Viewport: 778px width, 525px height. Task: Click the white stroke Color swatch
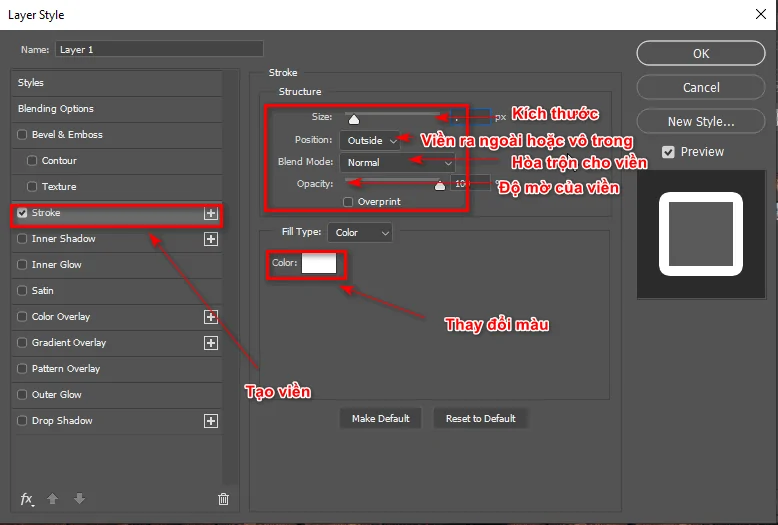pos(319,264)
